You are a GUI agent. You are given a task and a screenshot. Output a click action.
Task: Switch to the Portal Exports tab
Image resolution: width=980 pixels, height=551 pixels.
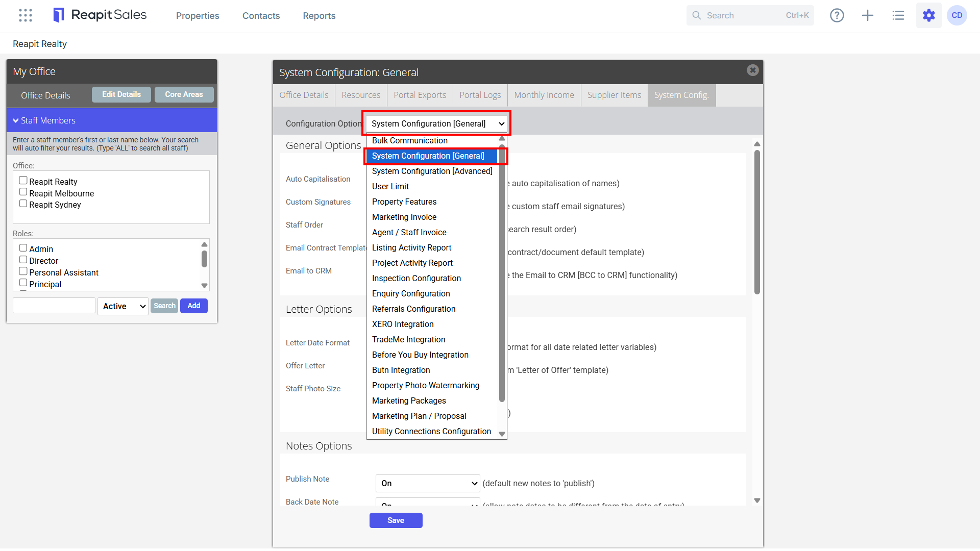[x=420, y=95]
